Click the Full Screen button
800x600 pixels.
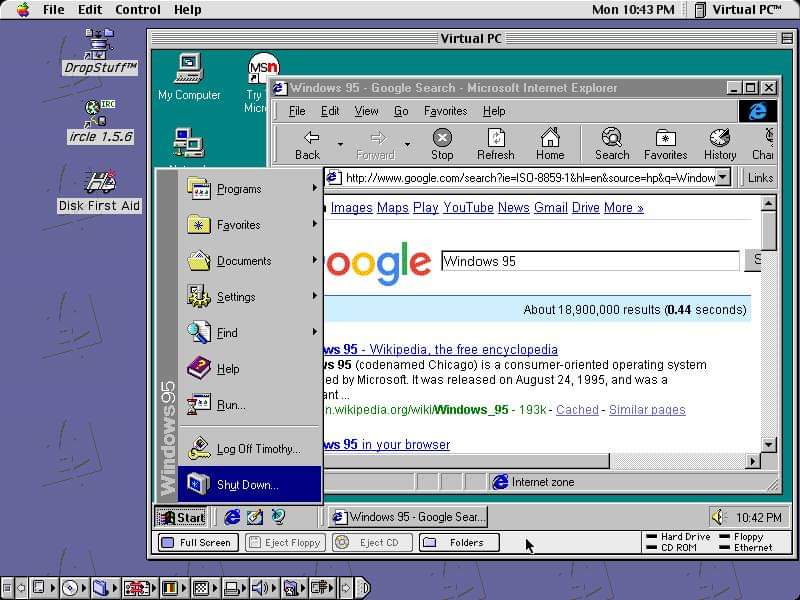pyautogui.click(x=198, y=542)
